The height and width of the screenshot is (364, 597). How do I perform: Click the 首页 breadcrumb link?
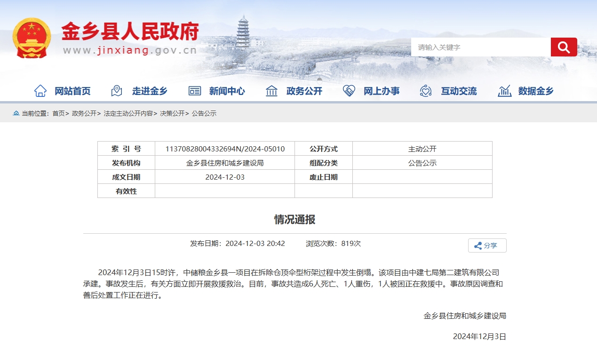coord(59,113)
